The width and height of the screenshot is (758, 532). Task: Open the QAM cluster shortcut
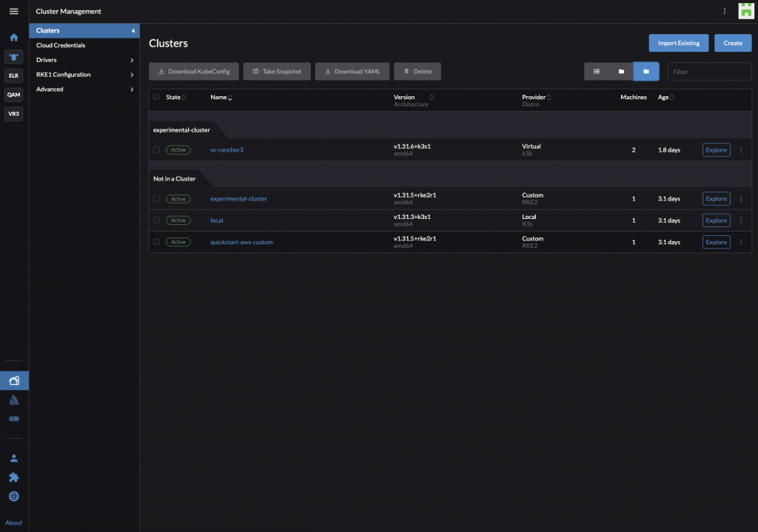point(13,95)
